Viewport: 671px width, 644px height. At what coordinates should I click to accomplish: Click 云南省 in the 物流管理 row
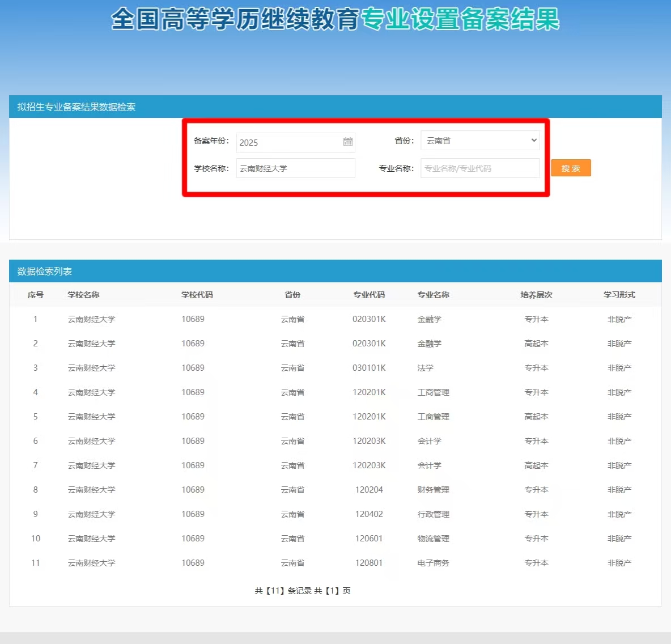pos(292,539)
